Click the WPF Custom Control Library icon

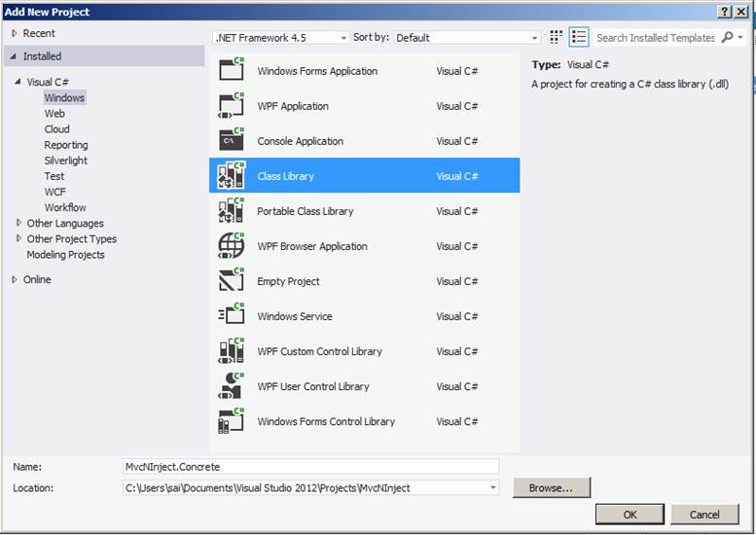232,350
